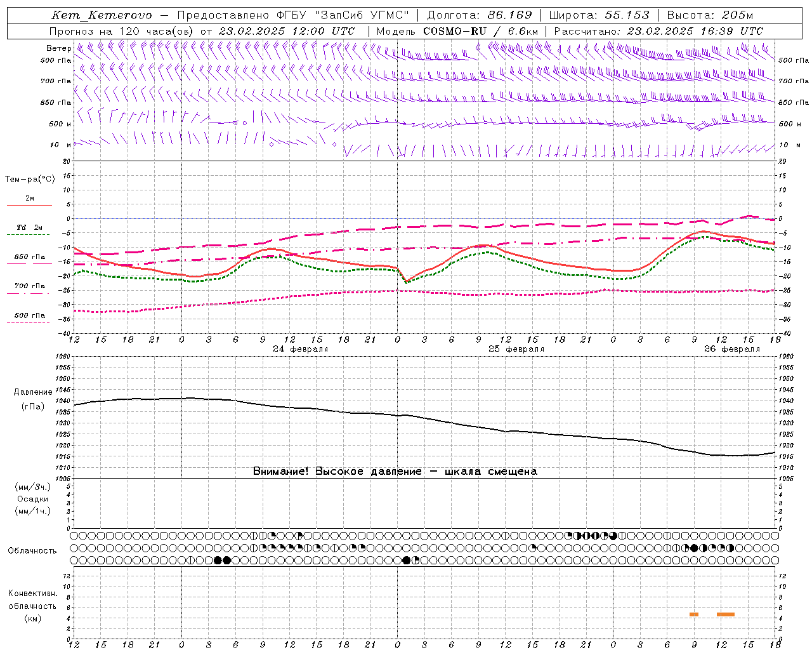Click the forecast start time 23.02.2025 12:00 UTC
Viewport: 812px width, 650px height.
tap(286, 31)
